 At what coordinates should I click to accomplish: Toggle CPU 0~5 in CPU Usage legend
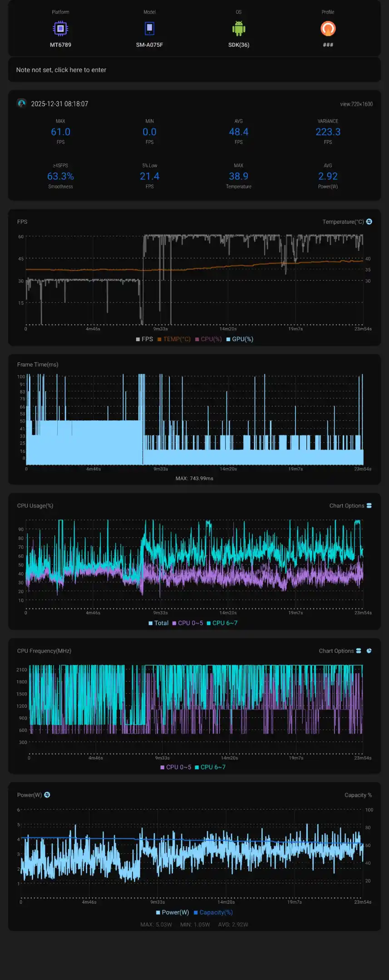(188, 623)
